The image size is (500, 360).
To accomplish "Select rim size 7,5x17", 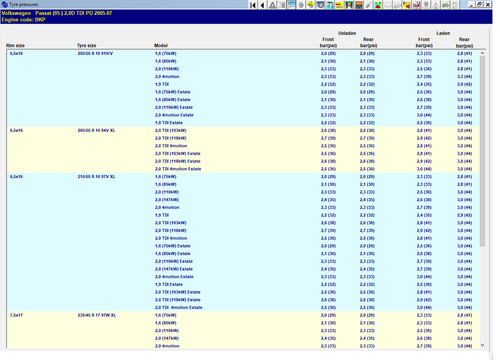I will click(x=16, y=315).
